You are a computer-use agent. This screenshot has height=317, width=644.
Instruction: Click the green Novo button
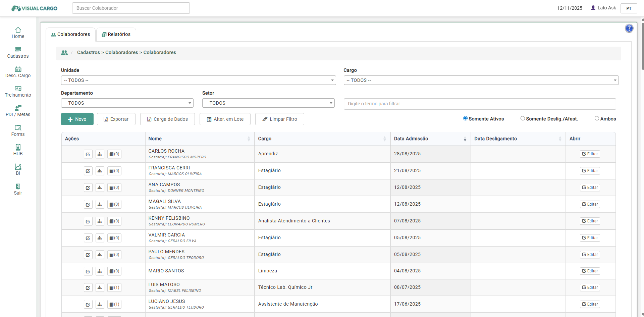(x=77, y=119)
